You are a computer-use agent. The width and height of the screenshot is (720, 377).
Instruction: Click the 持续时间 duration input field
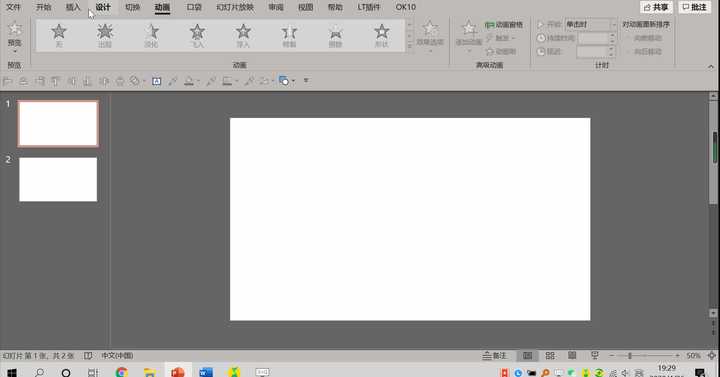point(593,38)
